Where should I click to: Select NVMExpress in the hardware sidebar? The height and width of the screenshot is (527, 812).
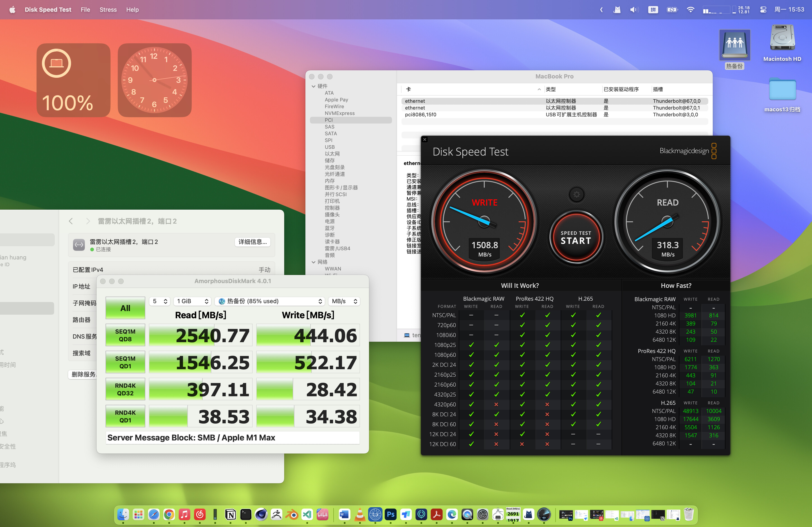(339, 113)
